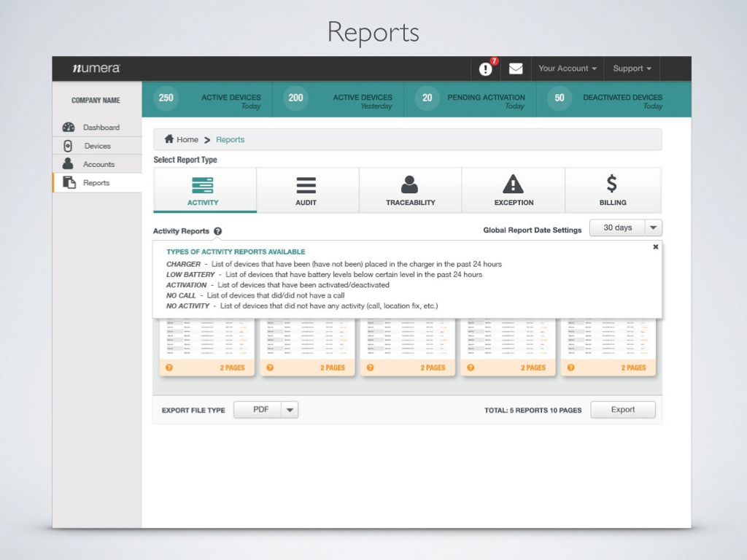This screenshot has width=747, height=560.
Task: Select the first 2 PAGES report thumbnail
Action: [x=206, y=347]
